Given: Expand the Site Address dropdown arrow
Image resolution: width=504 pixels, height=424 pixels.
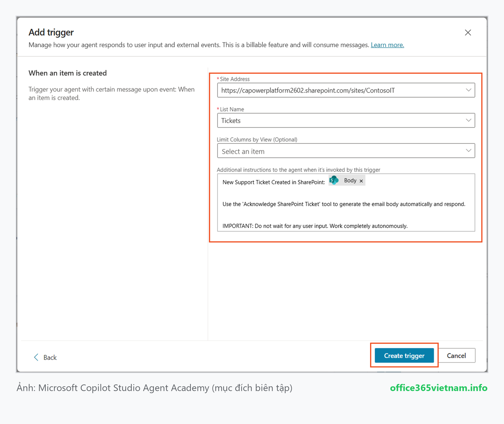Looking at the screenshot, I should 468,90.
